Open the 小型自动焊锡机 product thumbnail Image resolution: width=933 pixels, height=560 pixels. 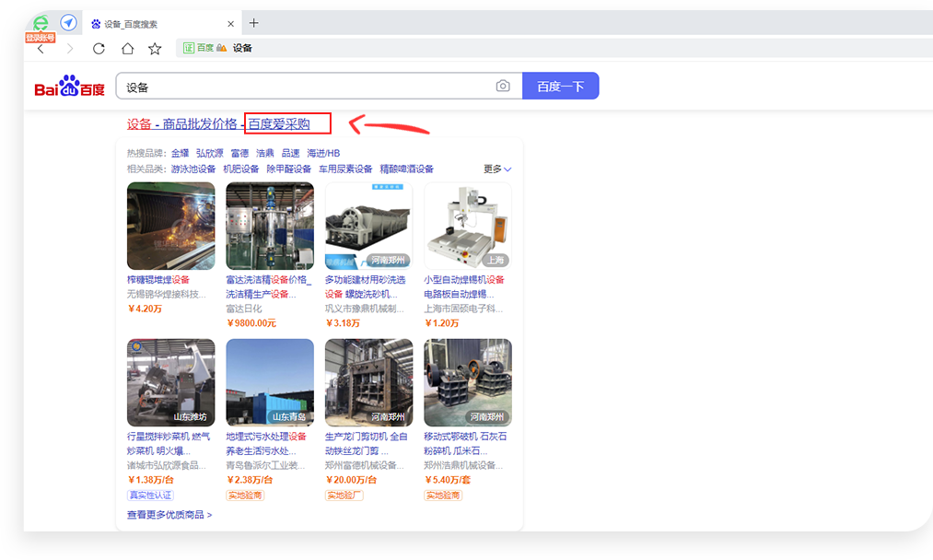point(467,226)
